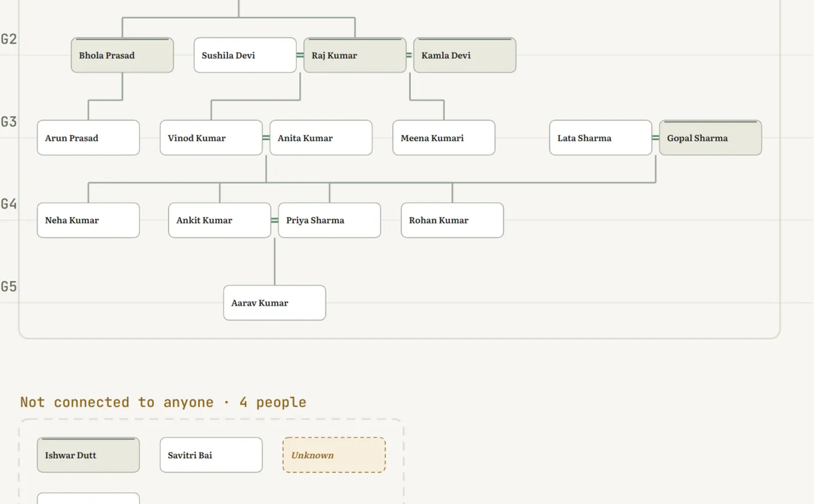Click the marriage link between Raj Kumar and Kamla Devi
The image size is (814, 504).
tap(409, 55)
